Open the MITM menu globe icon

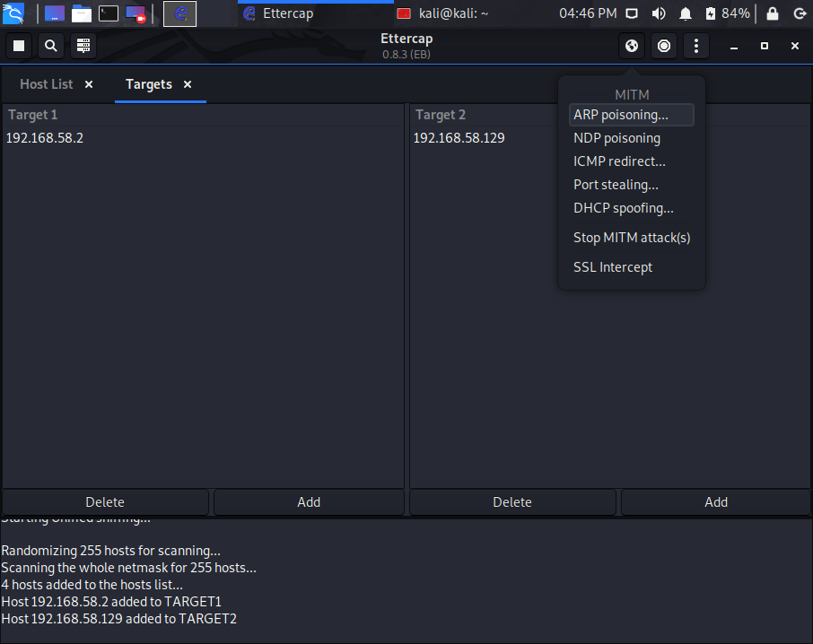(632, 46)
